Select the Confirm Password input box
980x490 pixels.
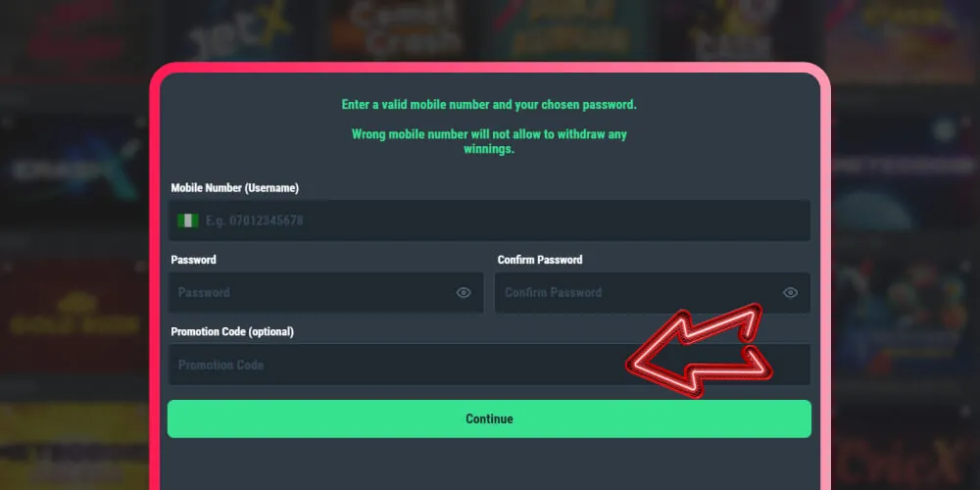click(637, 292)
